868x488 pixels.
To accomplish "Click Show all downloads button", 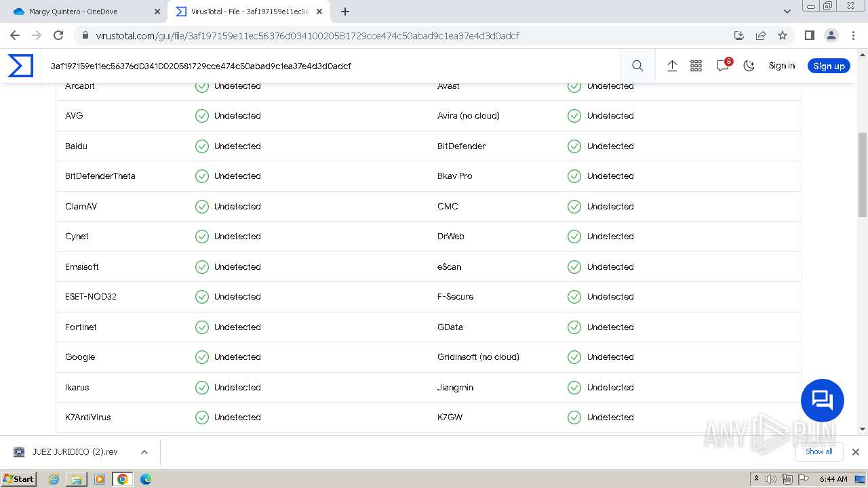I will [818, 451].
